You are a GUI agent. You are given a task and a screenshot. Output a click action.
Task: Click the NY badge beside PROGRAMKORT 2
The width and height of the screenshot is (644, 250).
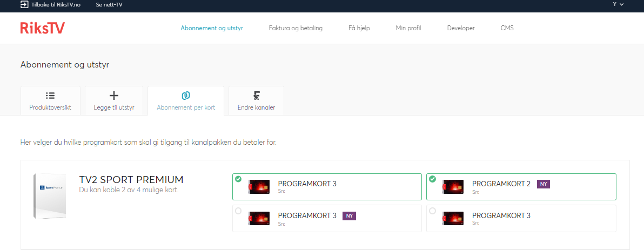coord(544,184)
